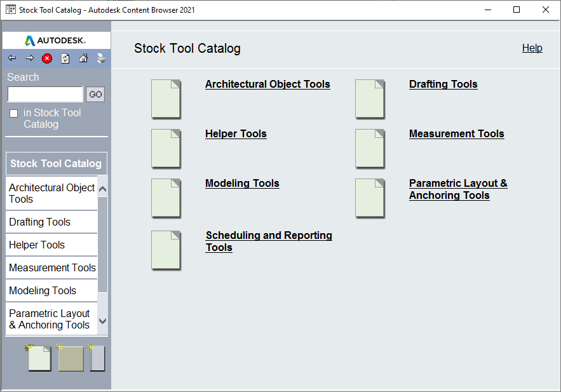
Task: Select Measurement Tools in sidebar
Action: pyautogui.click(x=51, y=268)
